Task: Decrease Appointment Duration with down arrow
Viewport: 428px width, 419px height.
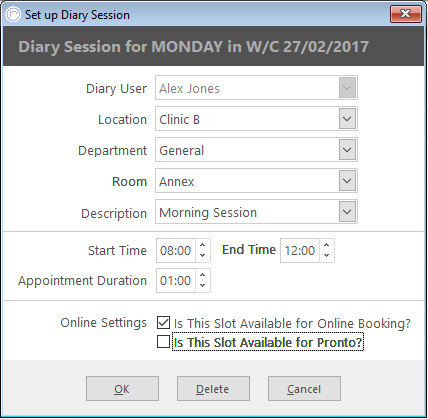Action: (x=203, y=286)
